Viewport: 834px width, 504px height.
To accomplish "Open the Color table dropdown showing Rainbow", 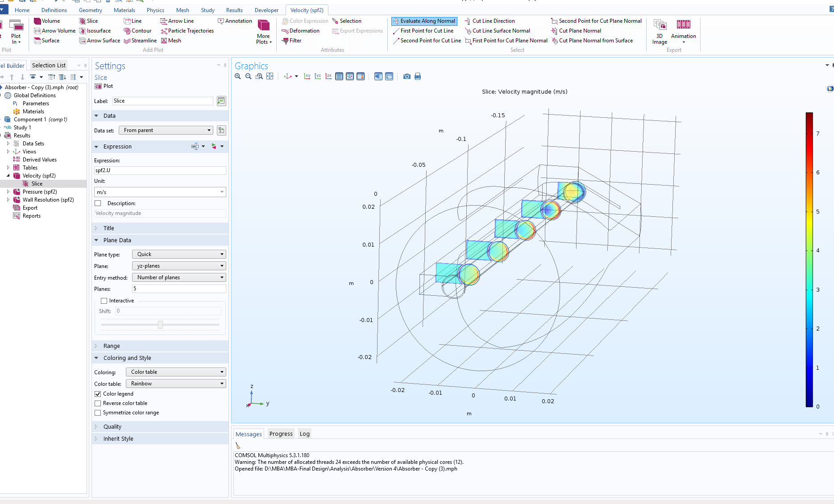I will 176,384.
